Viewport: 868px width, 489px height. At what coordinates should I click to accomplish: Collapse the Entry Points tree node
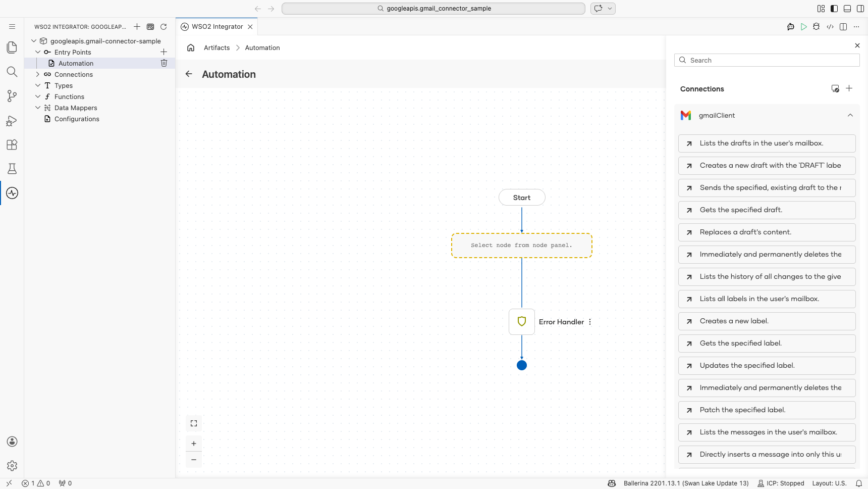(38, 52)
